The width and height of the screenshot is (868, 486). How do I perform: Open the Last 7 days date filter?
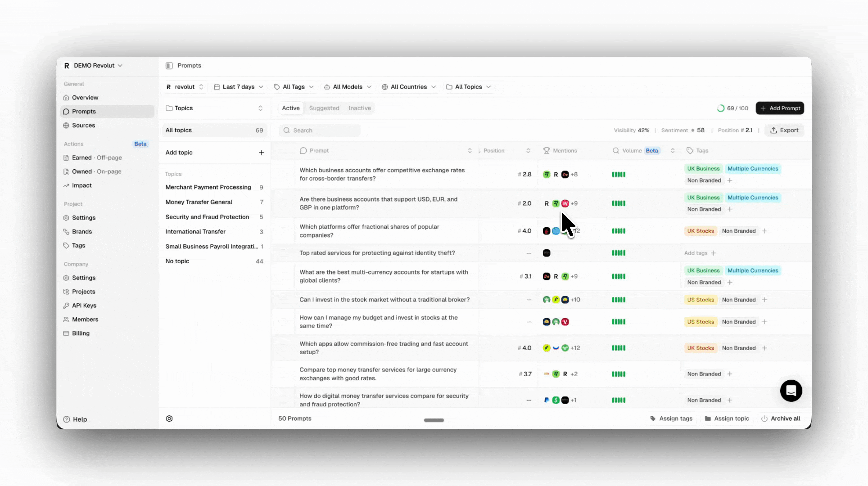(238, 86)
